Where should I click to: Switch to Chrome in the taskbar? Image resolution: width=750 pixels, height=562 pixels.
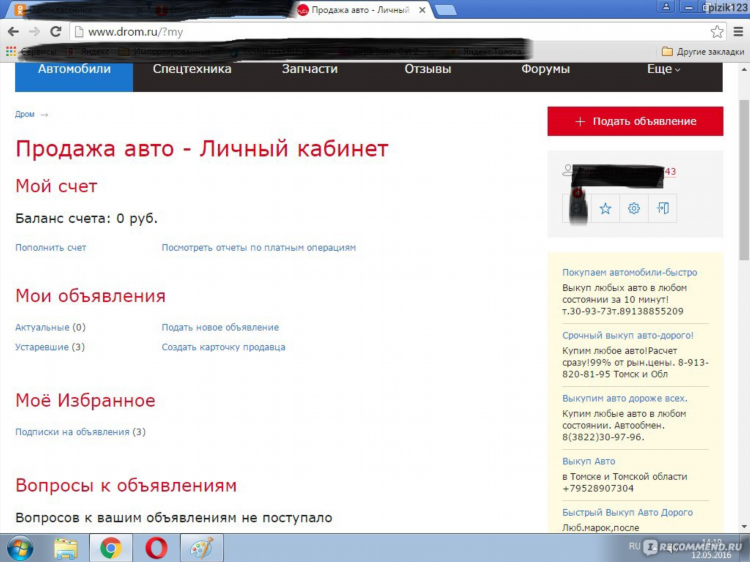[x=110, y=548]
